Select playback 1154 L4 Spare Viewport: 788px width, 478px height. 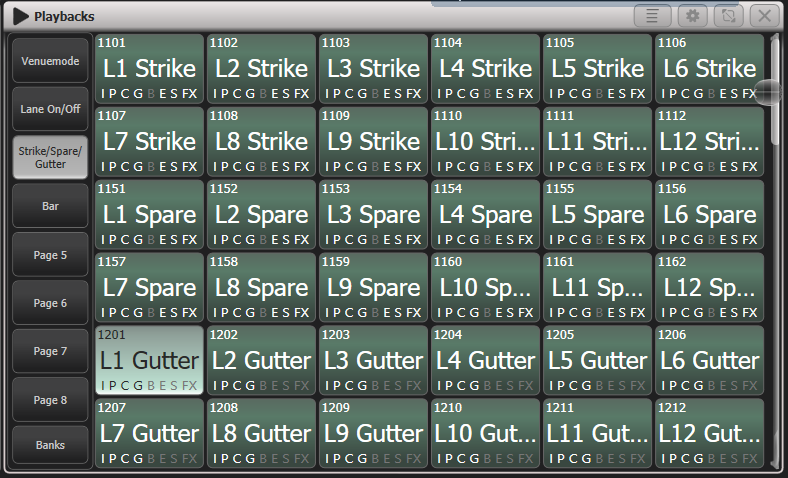point(485,215)
